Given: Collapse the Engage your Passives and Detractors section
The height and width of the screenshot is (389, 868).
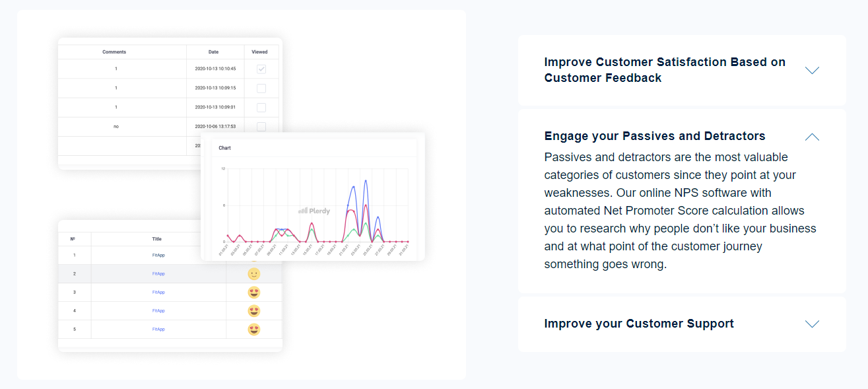Looking at the screenshot, I should point(812,137).
